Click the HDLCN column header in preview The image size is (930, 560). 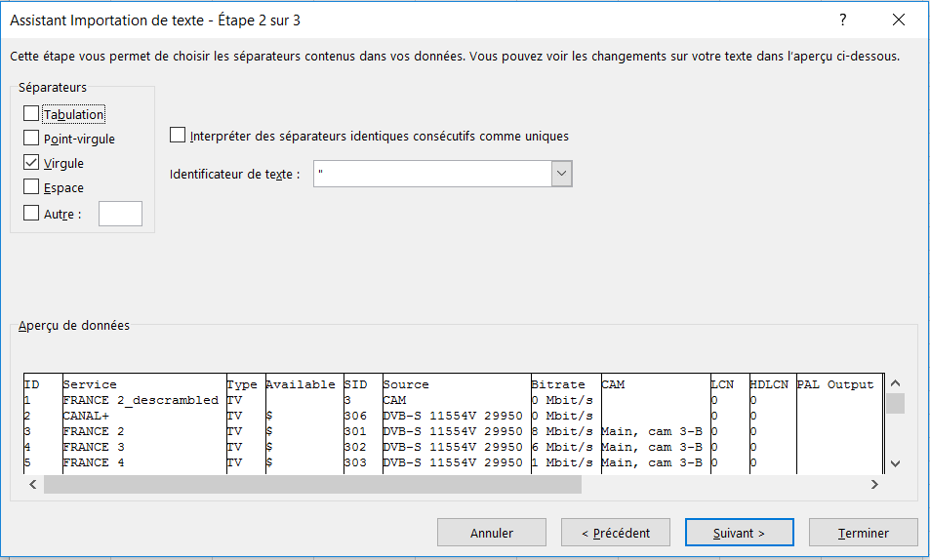click(769, 384)
